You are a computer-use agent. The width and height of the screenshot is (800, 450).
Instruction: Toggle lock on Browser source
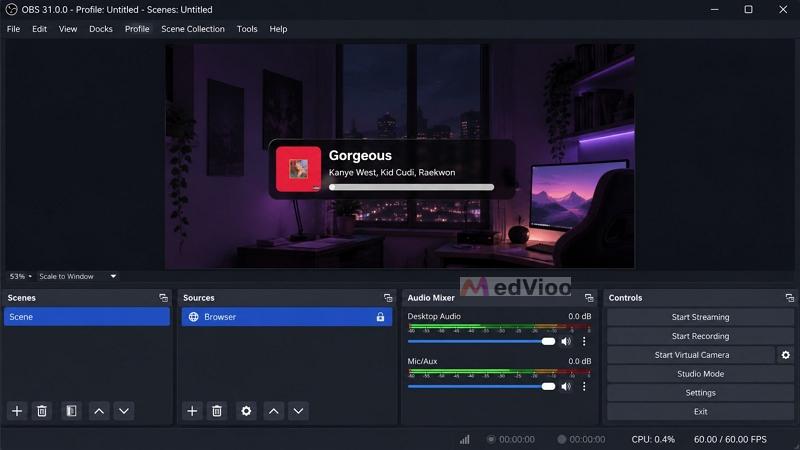[x=380, y=317]
